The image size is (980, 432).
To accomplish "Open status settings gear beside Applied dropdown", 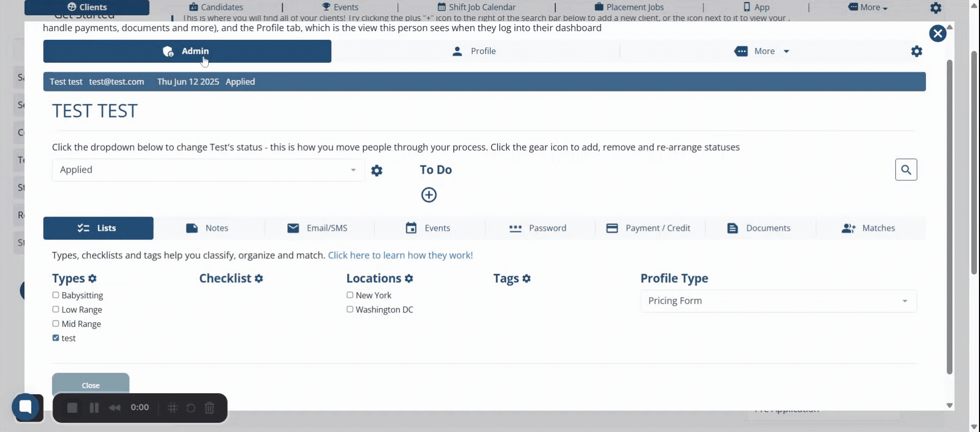I will pyautogui.click(x=377, y=171).
